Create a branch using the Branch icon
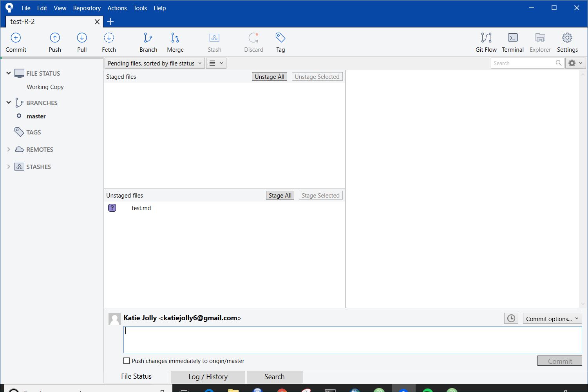 pos(148,38)
